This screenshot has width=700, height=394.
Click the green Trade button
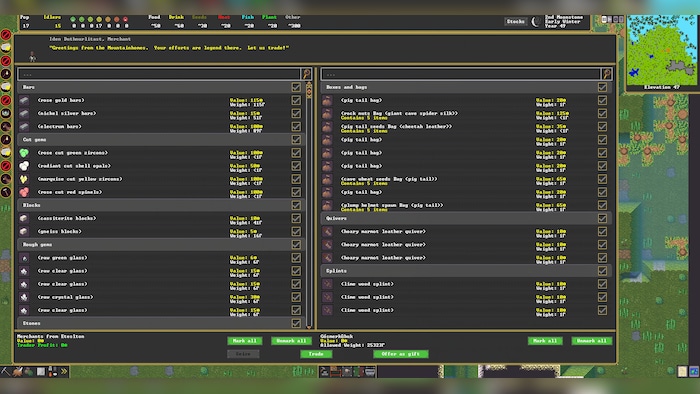click(316, 354)
